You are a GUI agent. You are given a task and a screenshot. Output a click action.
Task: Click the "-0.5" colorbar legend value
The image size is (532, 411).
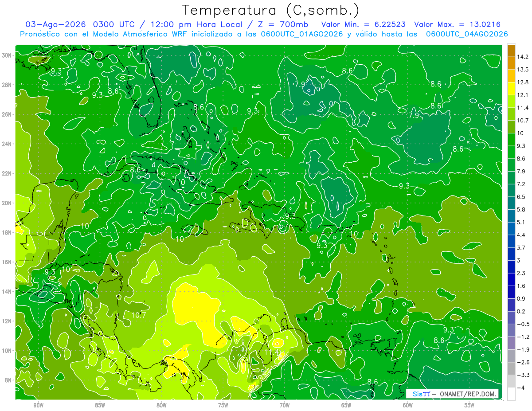(x=523, y=324)
